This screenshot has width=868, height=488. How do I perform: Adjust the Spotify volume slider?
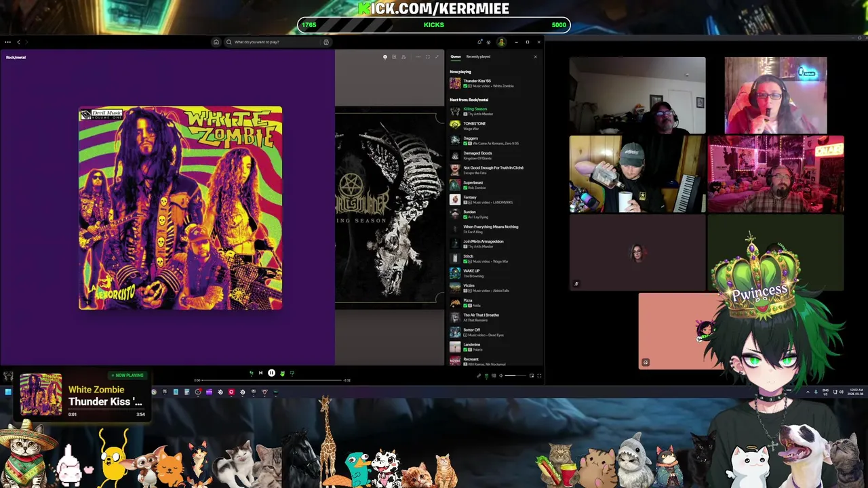tap(515, 375)
